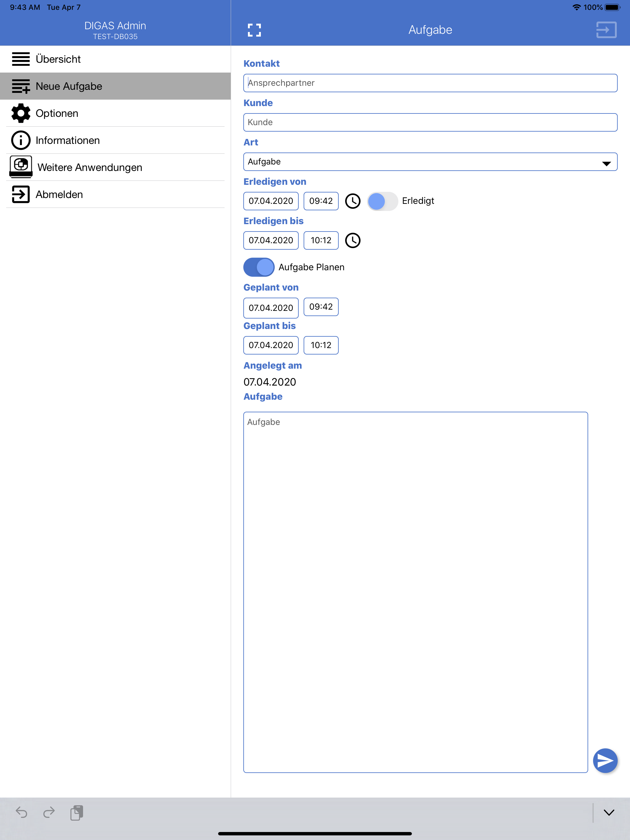Click the header exit arrow icon
This screenshot has width=630, height=840.
(606, 30)
